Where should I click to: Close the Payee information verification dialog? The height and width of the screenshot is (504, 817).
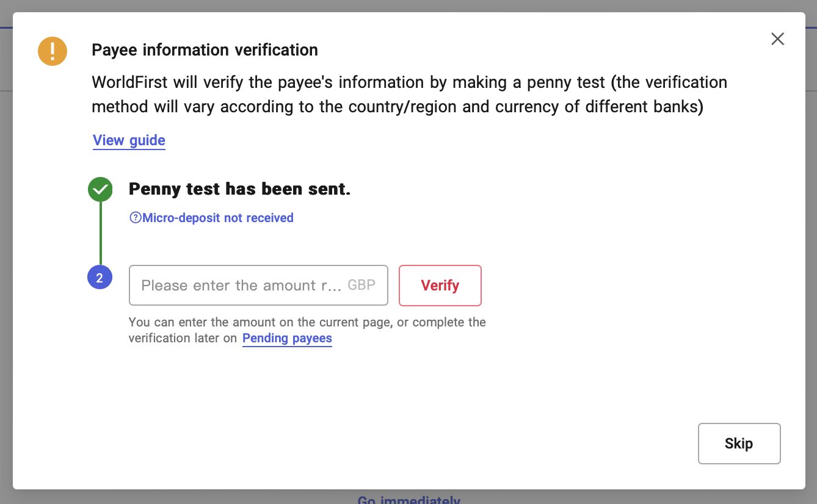[x=777, y=38]
